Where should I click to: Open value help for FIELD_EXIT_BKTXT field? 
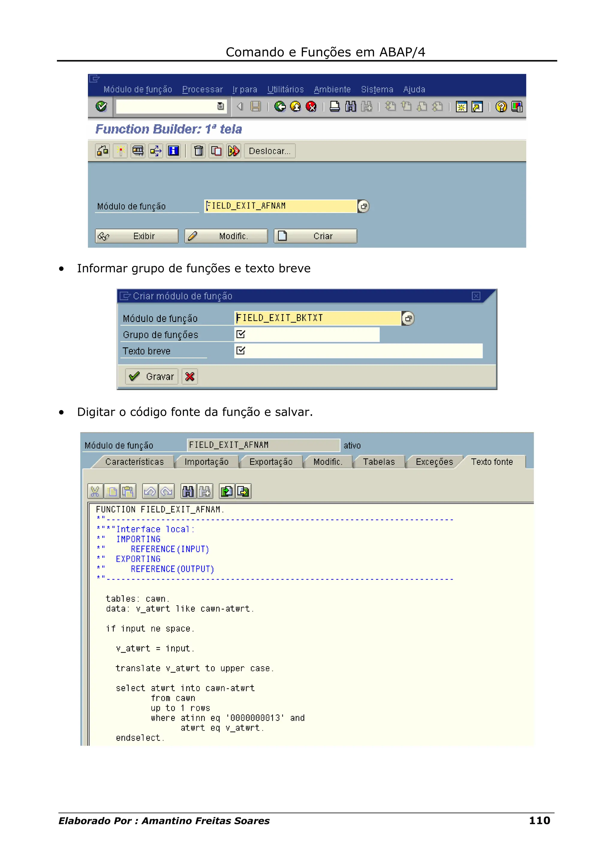tap(408, 319)
